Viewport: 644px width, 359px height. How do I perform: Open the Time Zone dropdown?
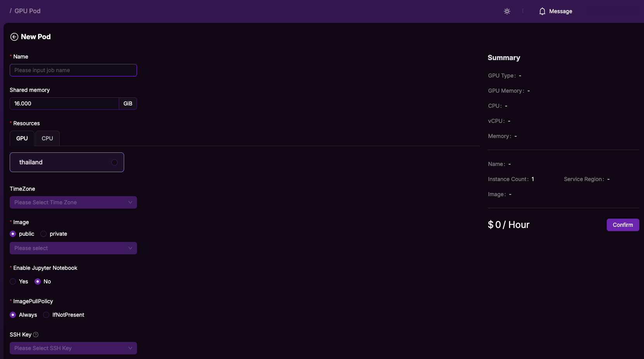(x=73, y=202)
